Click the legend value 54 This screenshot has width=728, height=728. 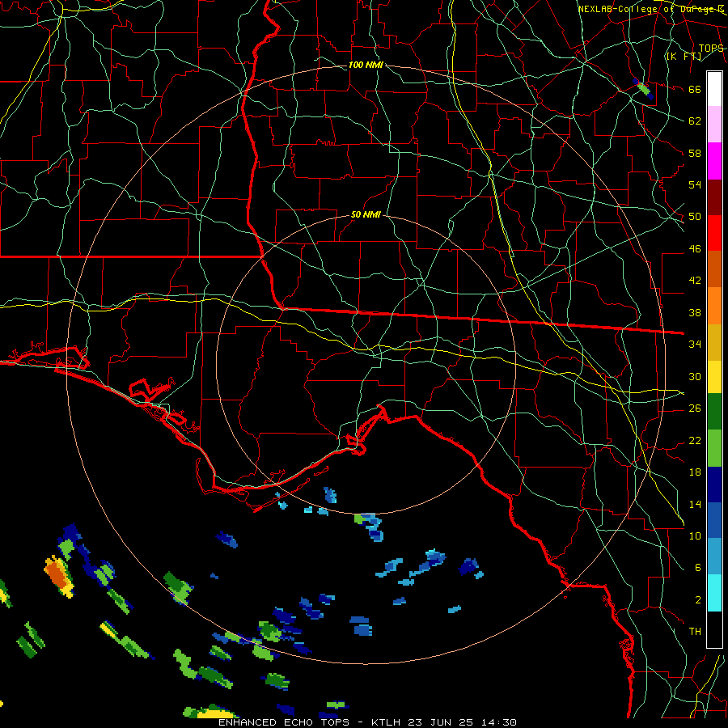point(695,184)
